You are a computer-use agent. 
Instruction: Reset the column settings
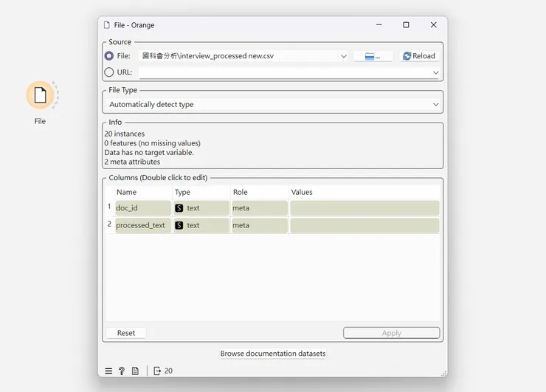coord(126,333)
